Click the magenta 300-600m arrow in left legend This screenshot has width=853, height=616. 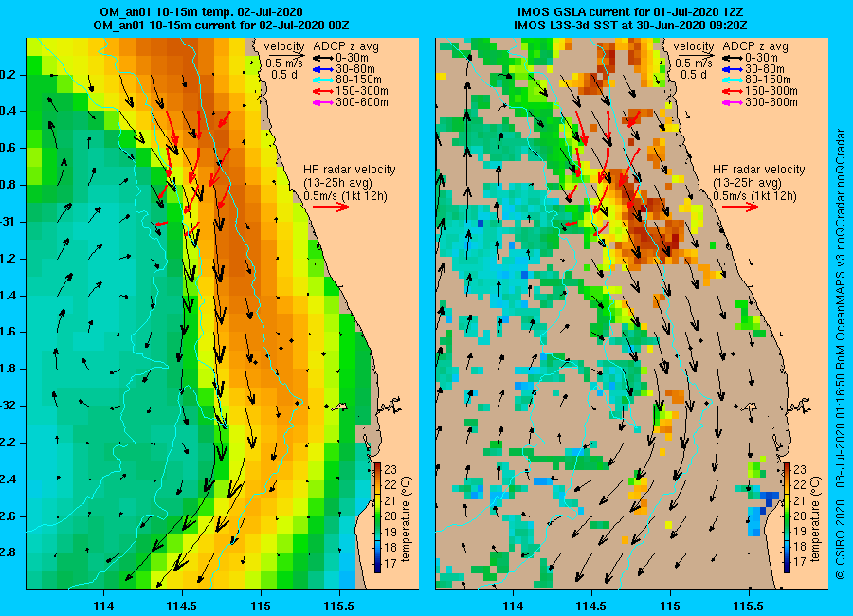click(322, 102)
